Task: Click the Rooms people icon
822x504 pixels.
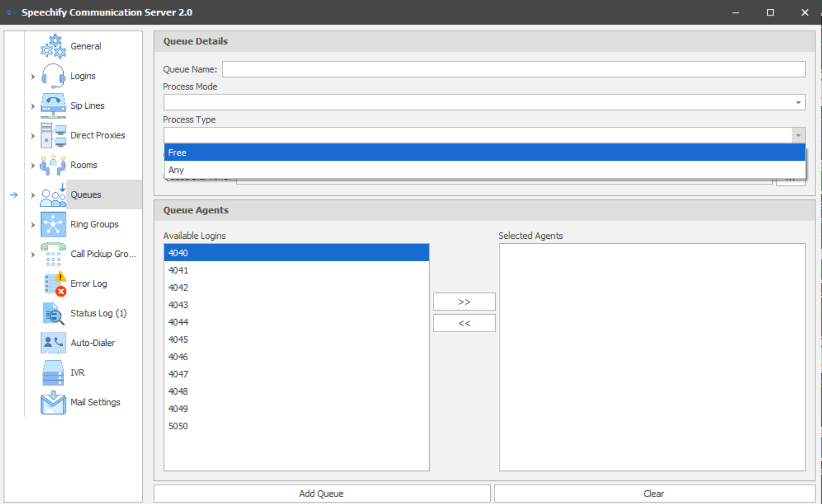Action: [x=53, y=165]
